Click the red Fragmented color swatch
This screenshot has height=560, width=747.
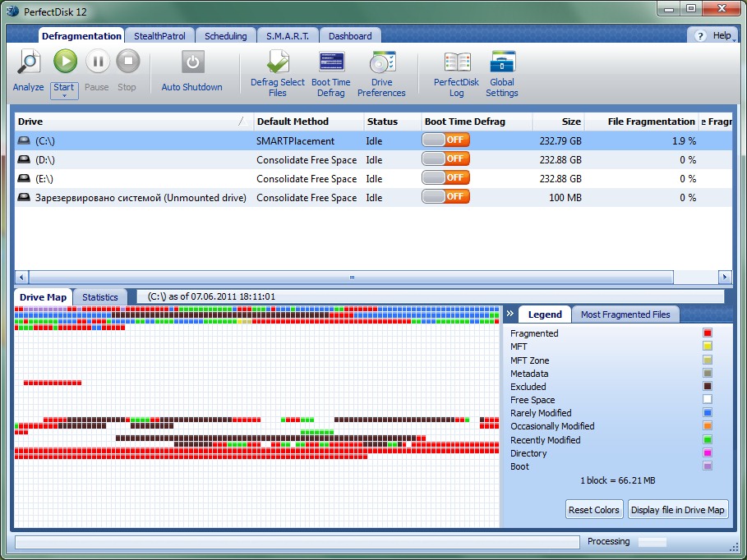coord(708,333)
